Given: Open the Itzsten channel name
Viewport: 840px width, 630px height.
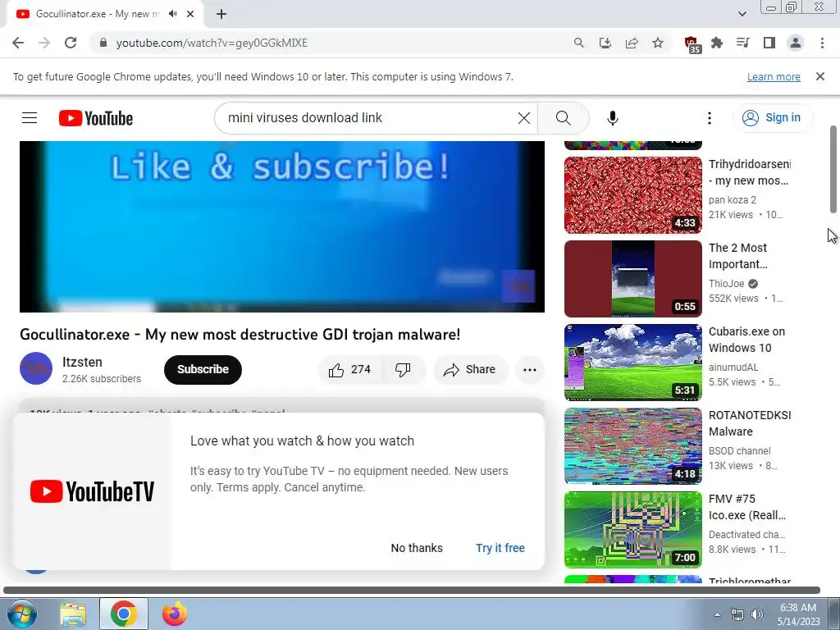Looking at the screenshot, I should [82, 362].
